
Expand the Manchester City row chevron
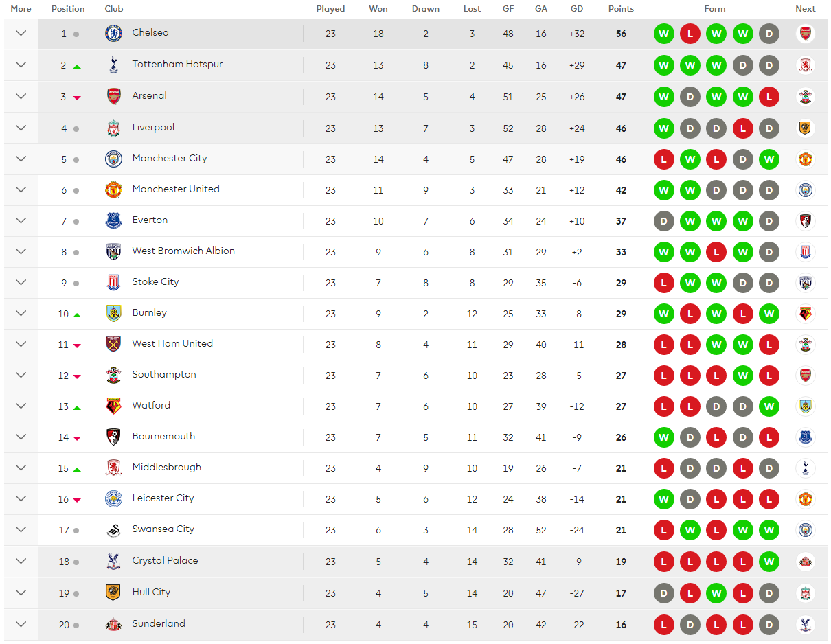pyautogui.click(x=21, y=159)
